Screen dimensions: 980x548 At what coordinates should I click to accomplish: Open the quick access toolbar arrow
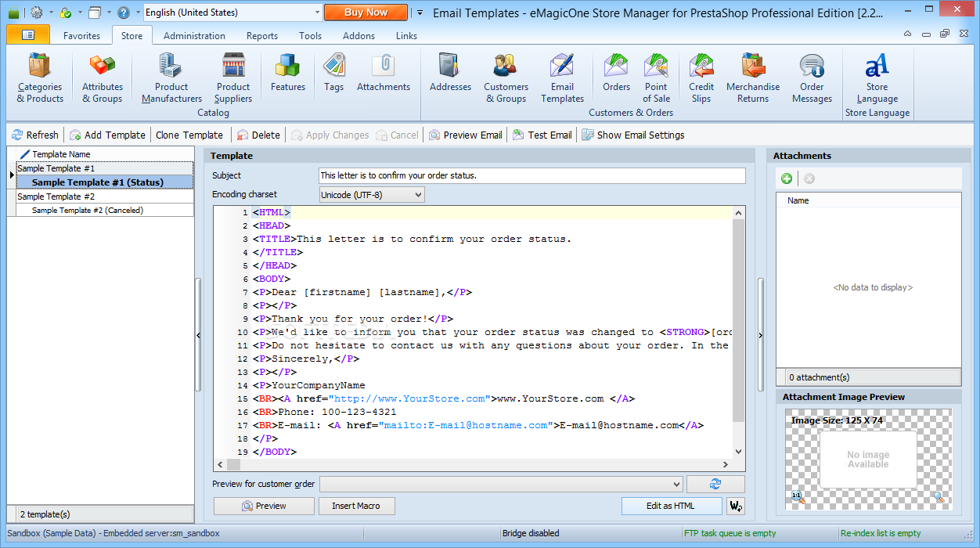tap(419, 13)
